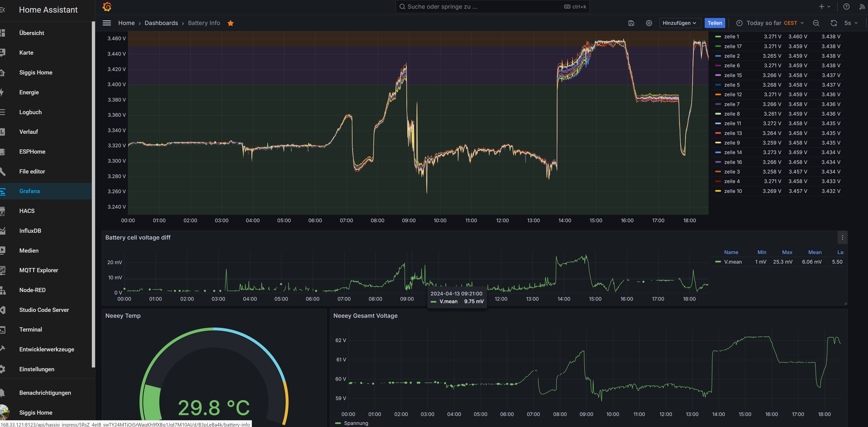Star the Battery Info dashboard
The width and height of the screenshot is (868, 427).
230,23
